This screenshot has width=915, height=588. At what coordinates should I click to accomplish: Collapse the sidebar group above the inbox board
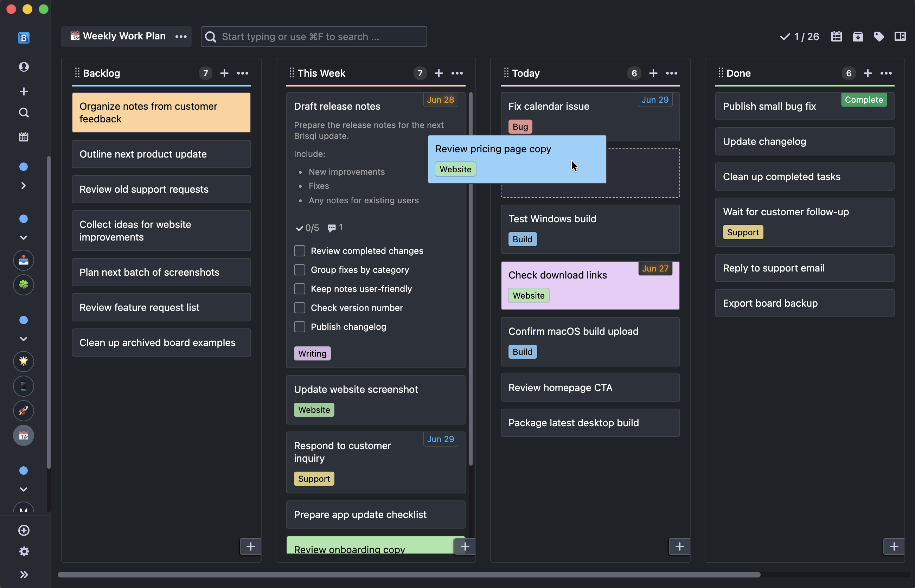24,237
